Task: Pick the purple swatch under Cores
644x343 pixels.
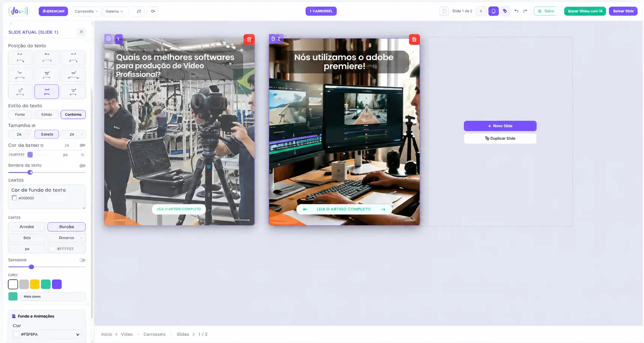Action: tap(57, 284)
